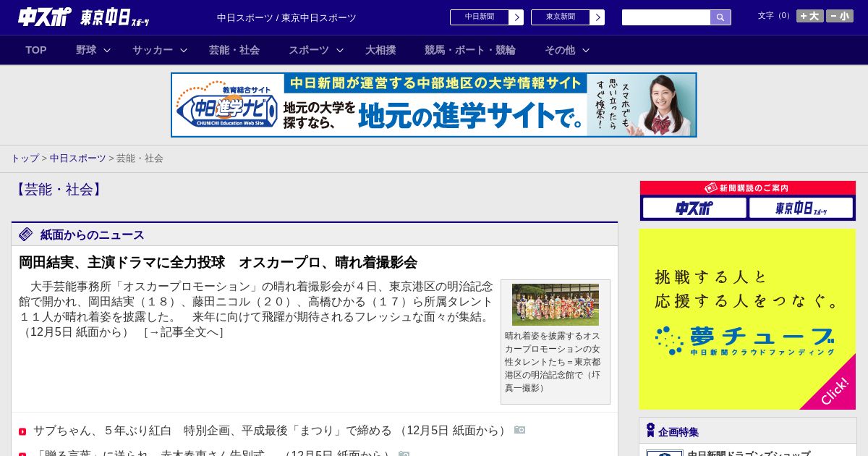The height and width of the screenshot is (456, 868).
Task: Click the 夢チューブ dotted logo icon
Action: [x=669, y=340]
